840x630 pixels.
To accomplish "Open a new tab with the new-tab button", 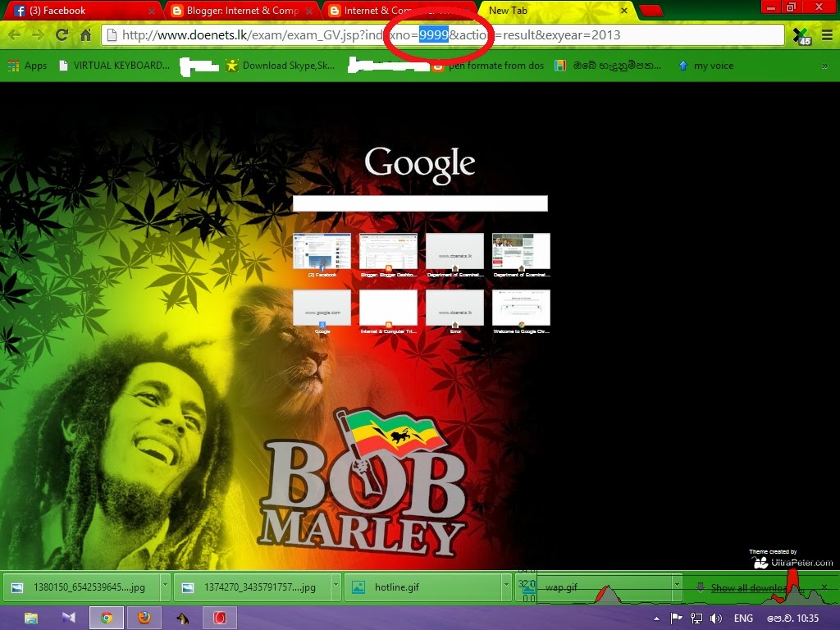I will click(x=651, y=11).
